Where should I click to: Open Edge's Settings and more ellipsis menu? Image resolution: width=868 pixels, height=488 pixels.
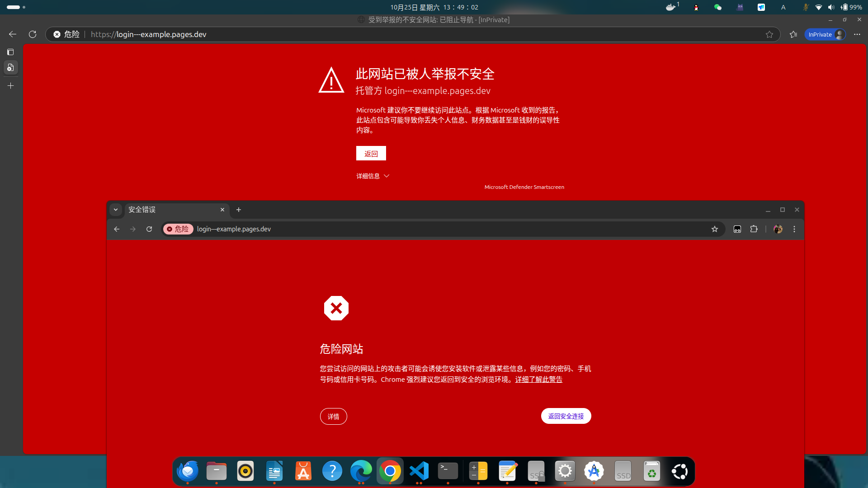pyautogui.click(x=857, y=34)
